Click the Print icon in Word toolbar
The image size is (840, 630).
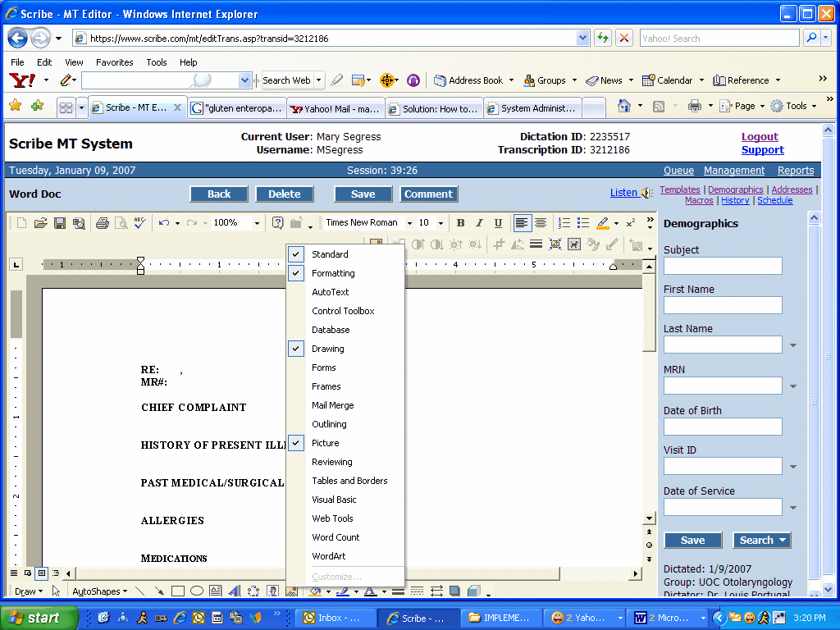point(103,223)
